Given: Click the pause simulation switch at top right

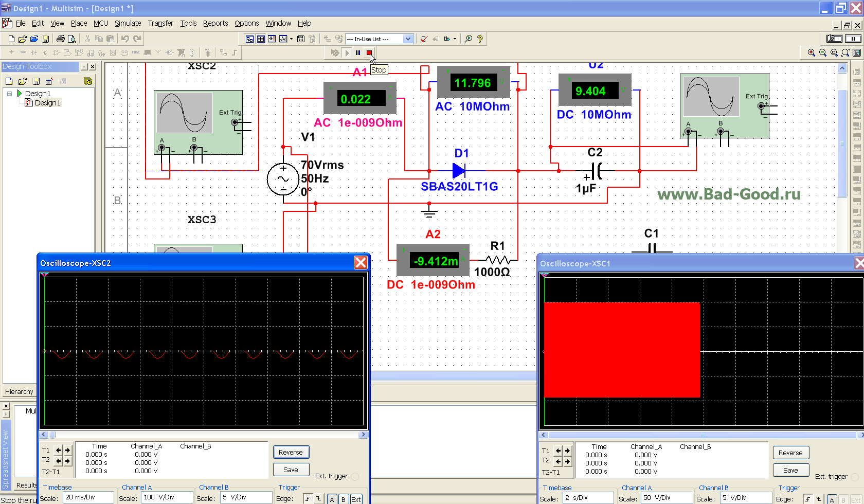Looking at the screenshot, I should coord(853,39).
